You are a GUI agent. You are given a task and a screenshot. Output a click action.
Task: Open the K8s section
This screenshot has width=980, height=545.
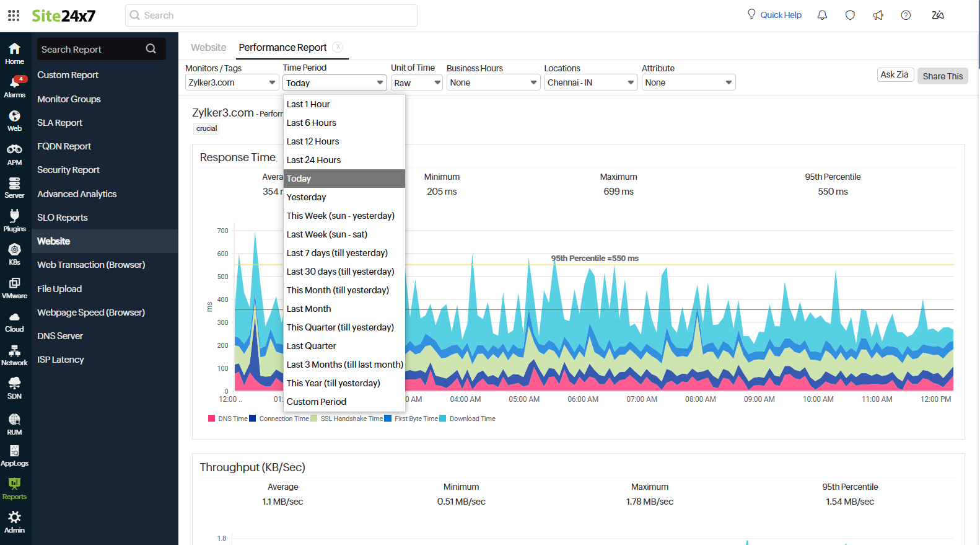pyautogui.click(x=15, y=254)
